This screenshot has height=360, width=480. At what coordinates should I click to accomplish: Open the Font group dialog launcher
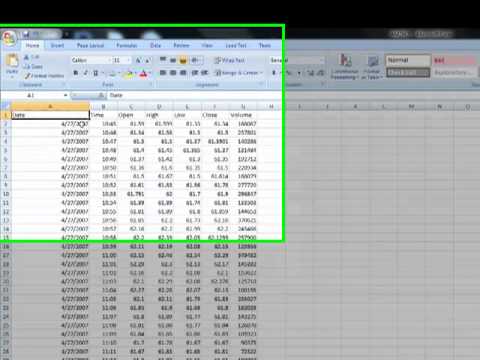[x=150, y=85]
